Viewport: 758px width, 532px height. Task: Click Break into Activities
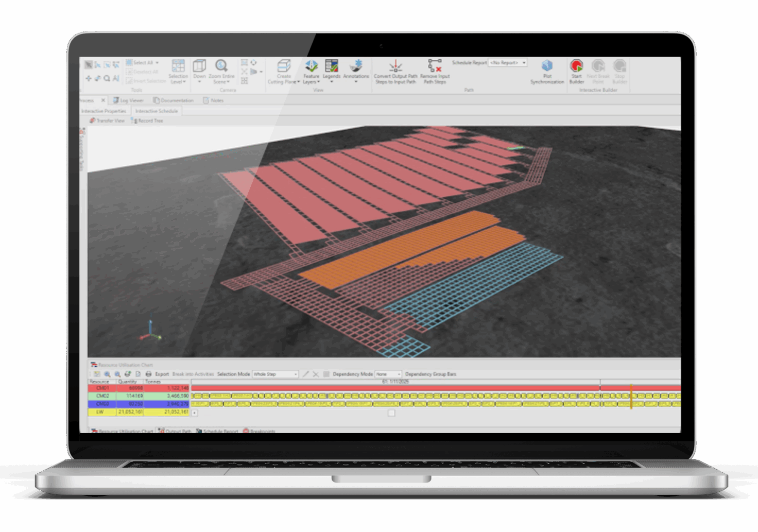[193, 374]
